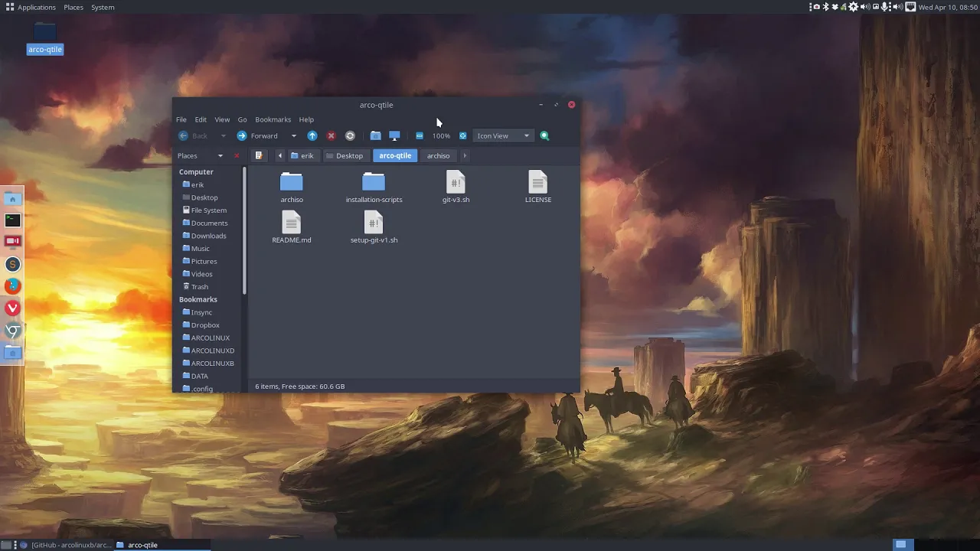
Task: Click the Back navigation button
Action: coord(193,135)
